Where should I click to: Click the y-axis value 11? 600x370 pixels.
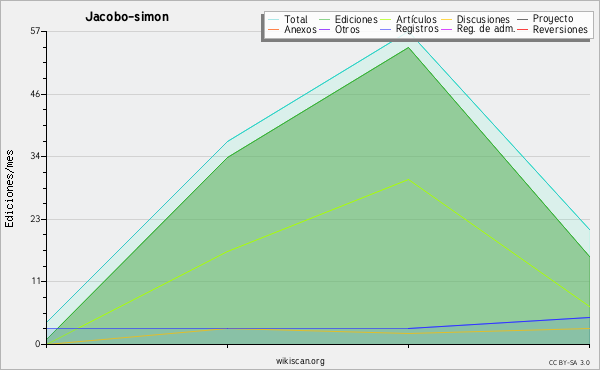[x=36, y=281]
